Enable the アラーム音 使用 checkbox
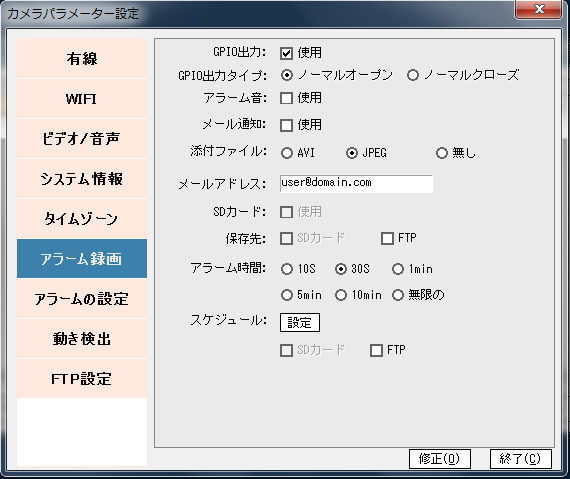Image resolution: width=570 pixels, height=479 pixels. click(286, 98)
